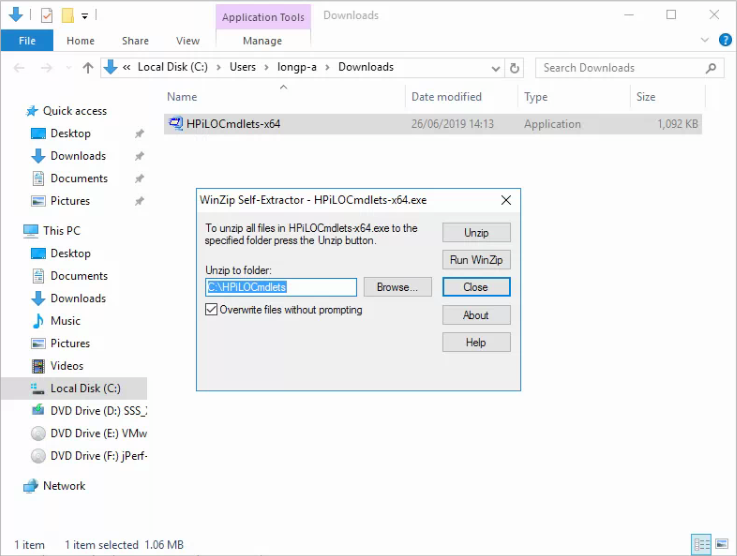Close WinZip Self-Extractor with X button
This screenshot has width=737, height=556.
(x=506, y=200)
